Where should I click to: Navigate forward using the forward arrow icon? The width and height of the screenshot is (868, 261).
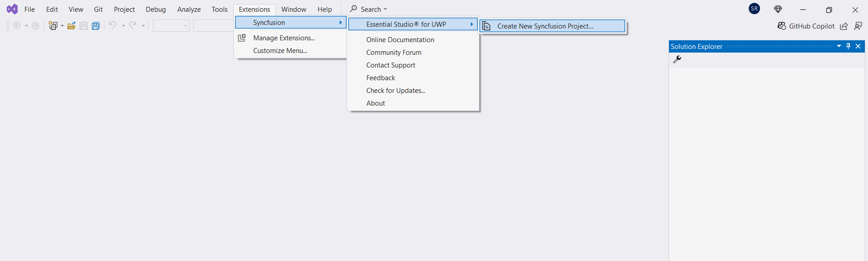pos(35,26)
